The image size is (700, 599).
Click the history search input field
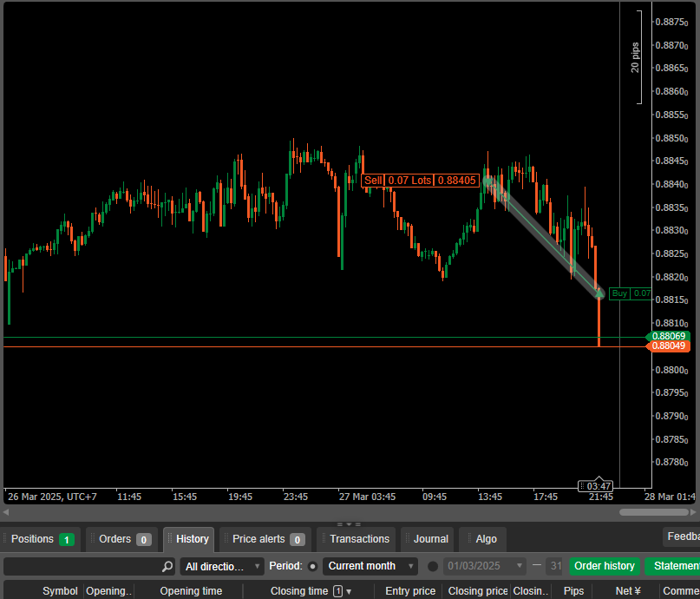click(x=82, y=566)
